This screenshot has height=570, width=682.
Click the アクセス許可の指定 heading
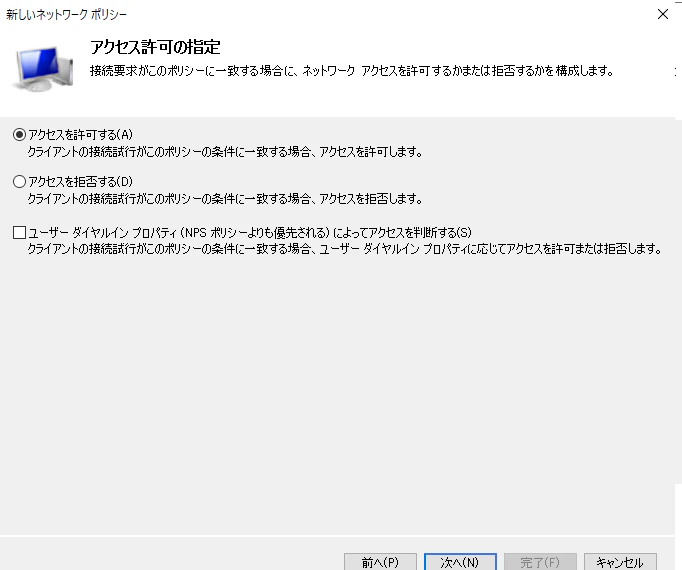(155, 47)
